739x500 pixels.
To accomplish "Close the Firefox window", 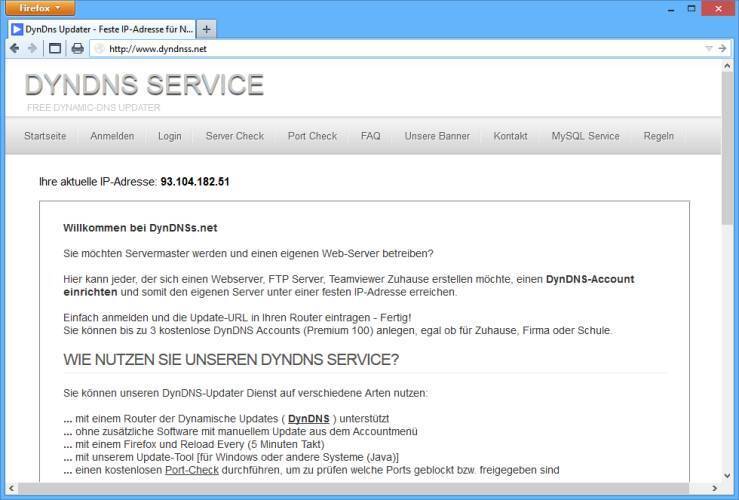I will (x=718, y=9).
